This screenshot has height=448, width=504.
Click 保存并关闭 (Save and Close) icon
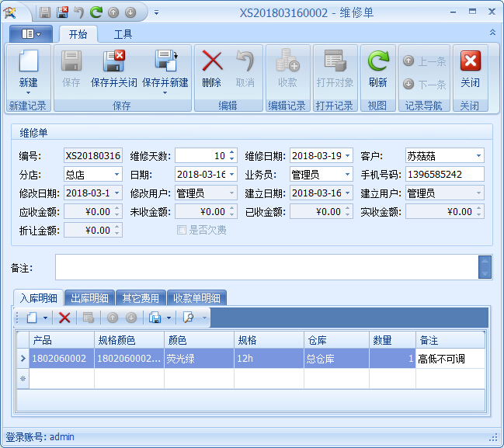click(x=113, y=63)
